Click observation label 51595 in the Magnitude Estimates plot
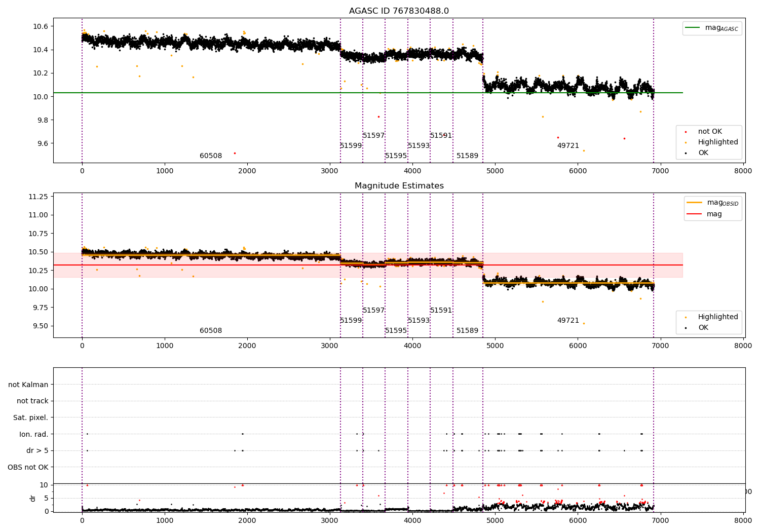760x532 pixels. click(x=396, y=331)
